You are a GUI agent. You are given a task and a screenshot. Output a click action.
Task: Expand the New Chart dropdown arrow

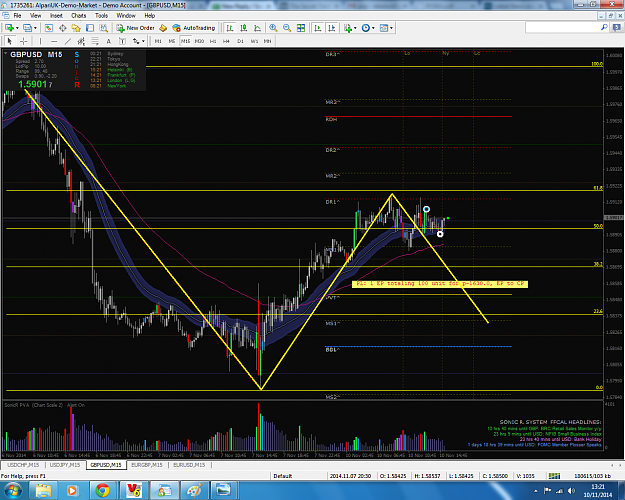(x=17, y=28)
